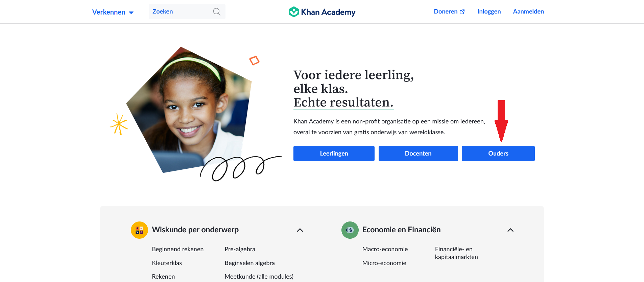
Task: Click the external link icon beside Doneren
Action: tap(462, 12)
